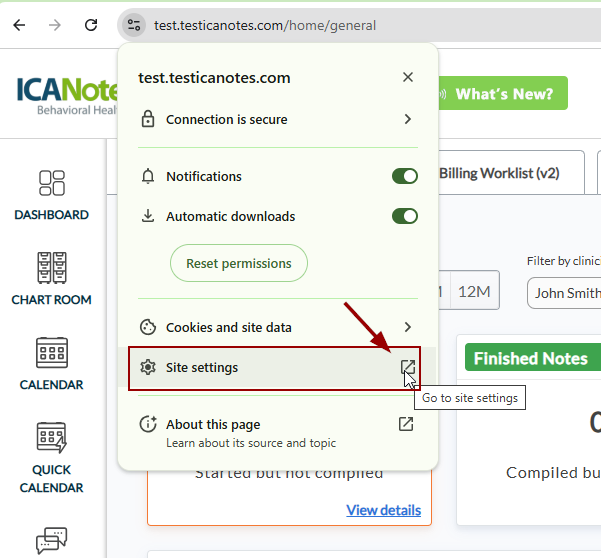Image resolution: width=601 pixels, height=558 pixels.
Task: Open the messaging chat bubbles icon
Action: 52,540
